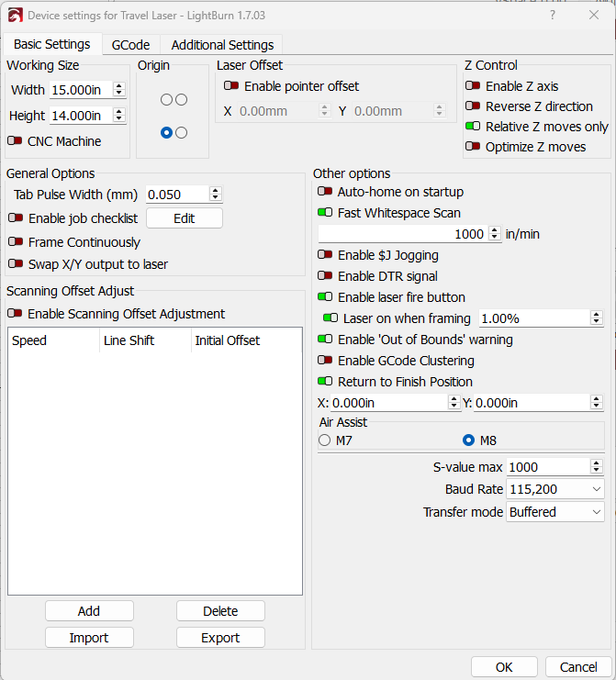
Task: Choose M7 air assist option
Action: pyautogui.click(x=324, y=440)
